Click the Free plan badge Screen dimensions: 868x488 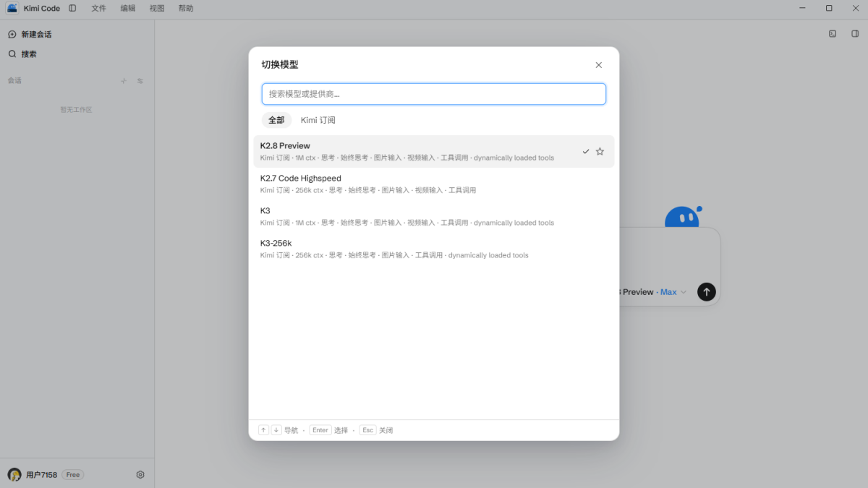(x=73, y=475)
